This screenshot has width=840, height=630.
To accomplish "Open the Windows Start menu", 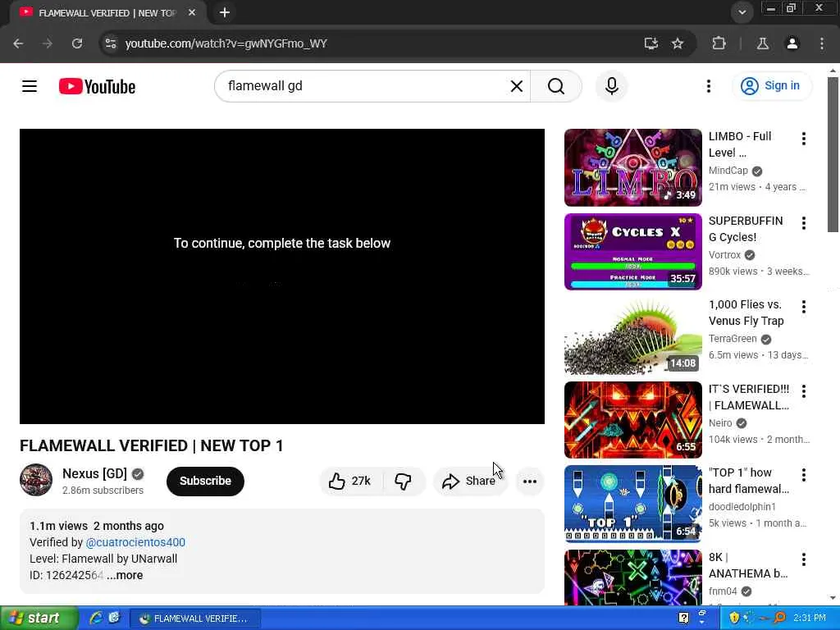I will pyautogui.click(x=38, y=619).
